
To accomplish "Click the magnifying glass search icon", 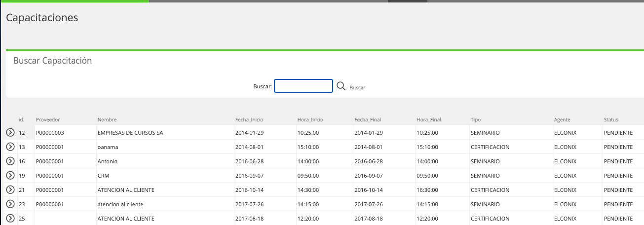I will (x=341, y=86).
